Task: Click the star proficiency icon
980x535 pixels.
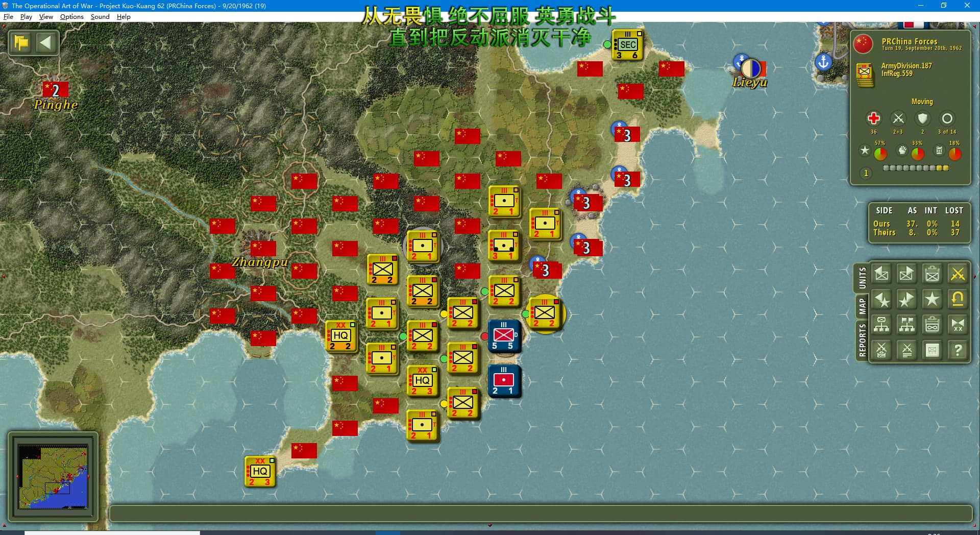Action: coord(865,151)
